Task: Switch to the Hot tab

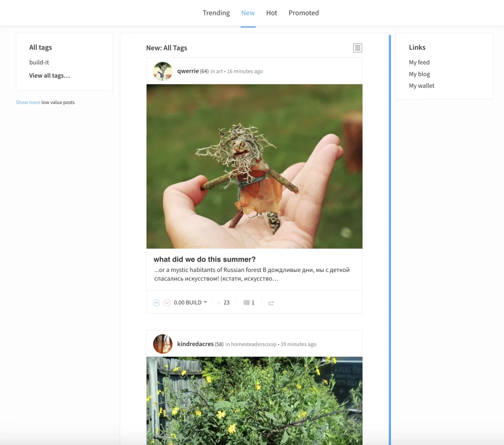Action: click(x=272, y=13)
